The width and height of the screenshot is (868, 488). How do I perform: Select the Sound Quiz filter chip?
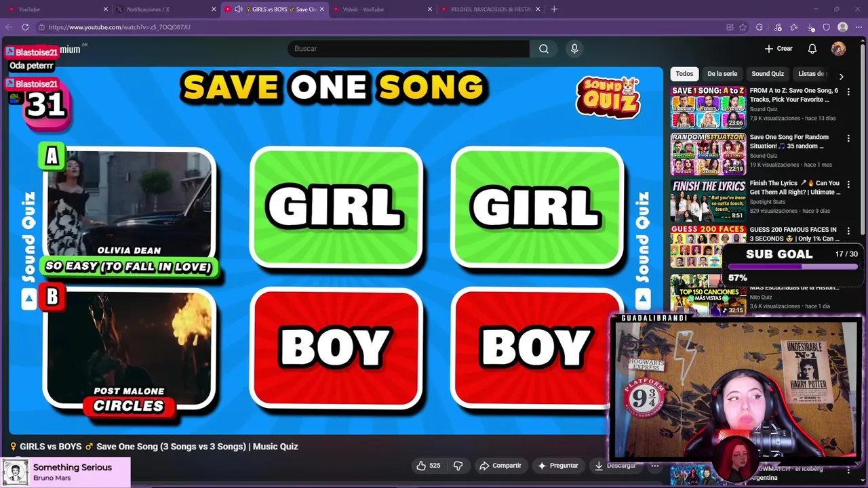point(768,74)
